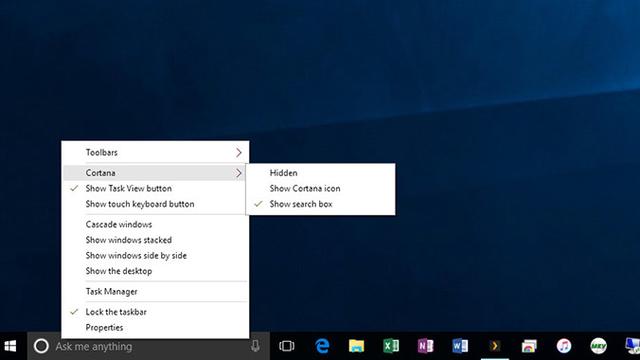Open the Windows Start menu
The image size is (640, 360).
[10, 346]
